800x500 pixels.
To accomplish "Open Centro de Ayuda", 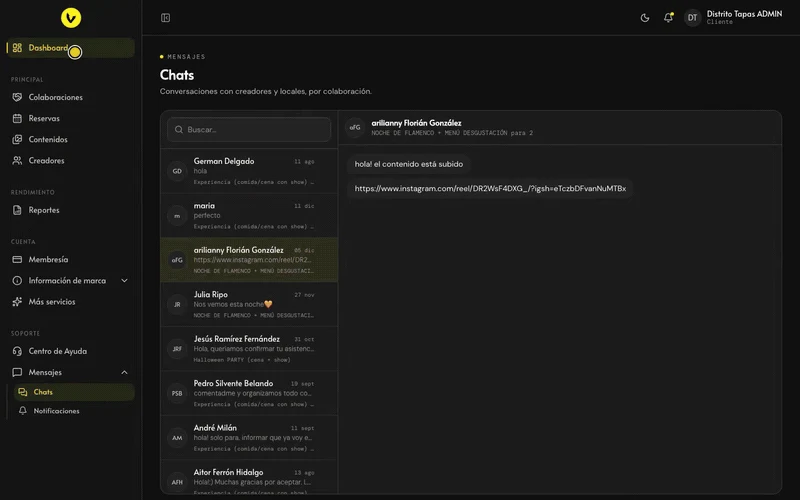I will pos(58,352).
